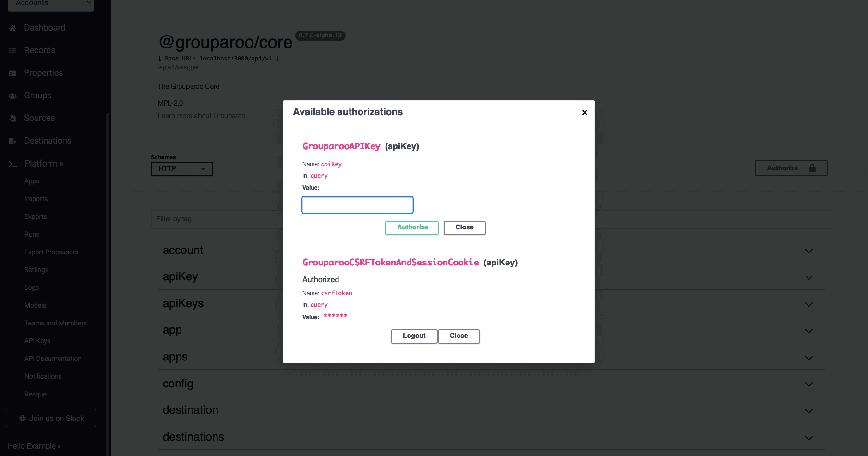Go to Records in sidebar

[x=39, y=50]
